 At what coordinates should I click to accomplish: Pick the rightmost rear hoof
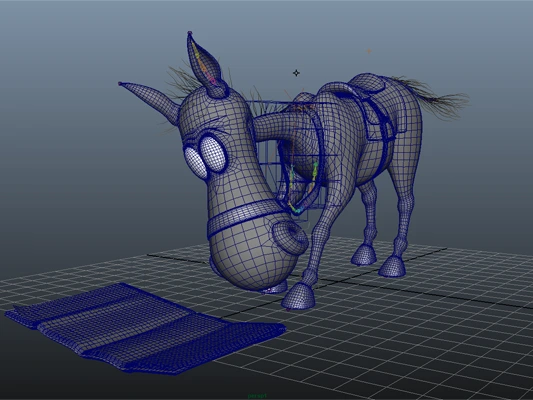[392, 266]
